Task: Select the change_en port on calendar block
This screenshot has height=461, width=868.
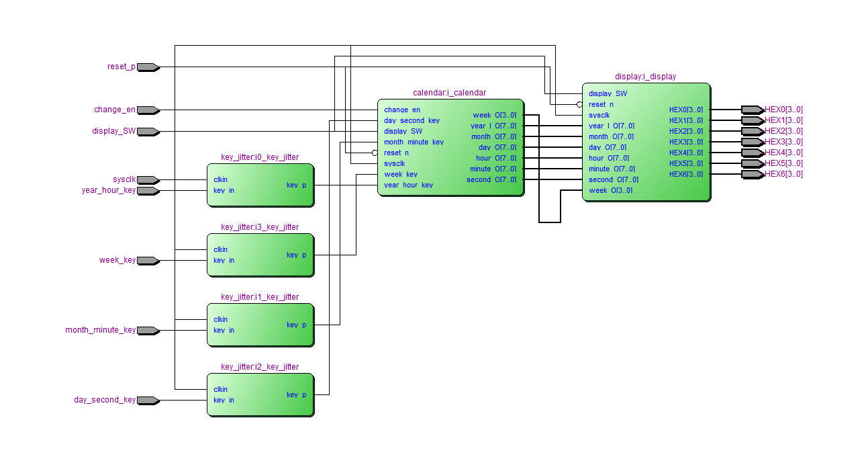Action: [x=402, y=110]
